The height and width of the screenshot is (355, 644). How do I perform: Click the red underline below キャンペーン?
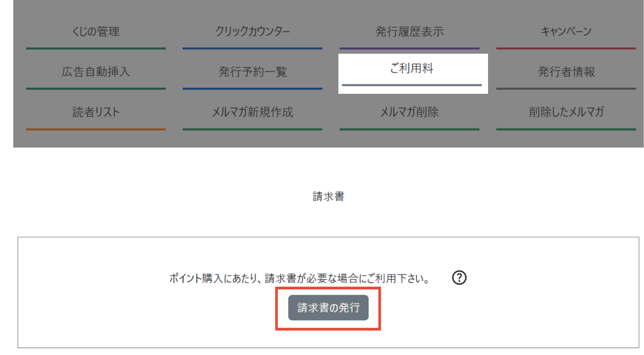[566, 48]
